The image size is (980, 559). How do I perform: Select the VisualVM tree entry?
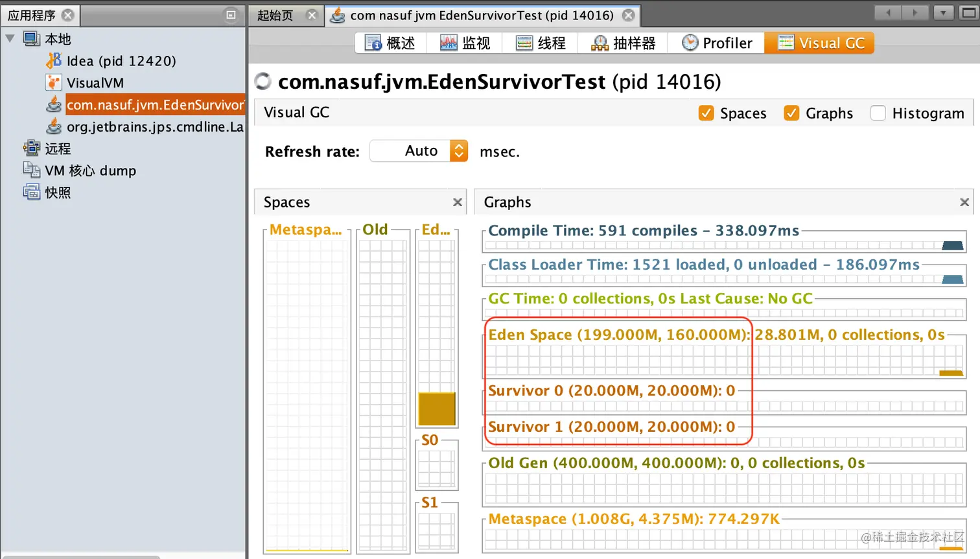(95, 83)
